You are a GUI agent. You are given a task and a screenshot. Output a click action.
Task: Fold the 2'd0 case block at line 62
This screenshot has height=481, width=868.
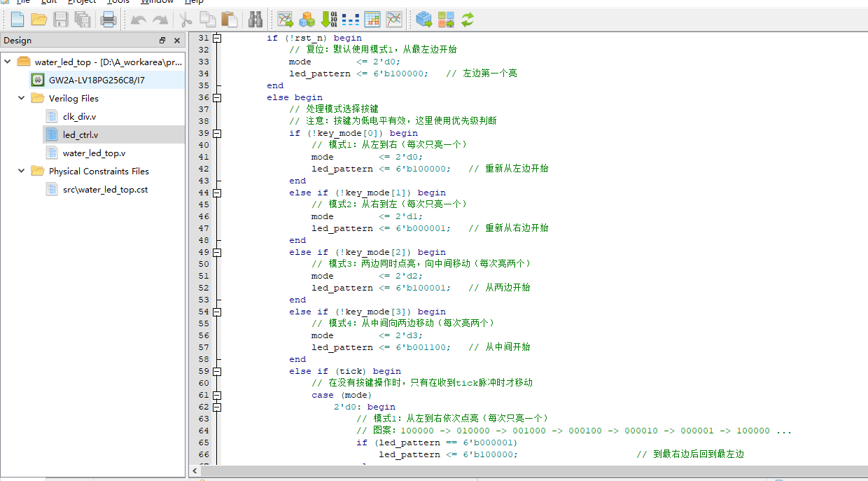click(x=217, y=407)
